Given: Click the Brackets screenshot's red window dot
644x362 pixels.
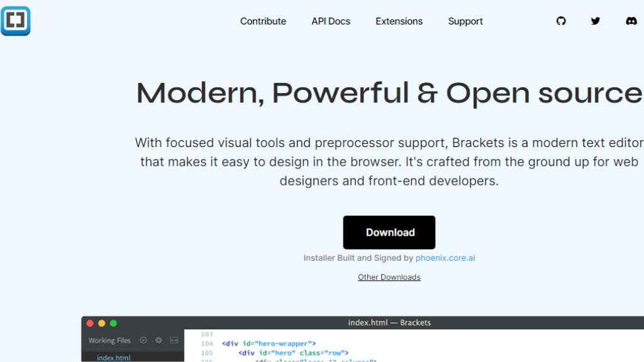Looking at the screenshot, I should click(90, 324).
